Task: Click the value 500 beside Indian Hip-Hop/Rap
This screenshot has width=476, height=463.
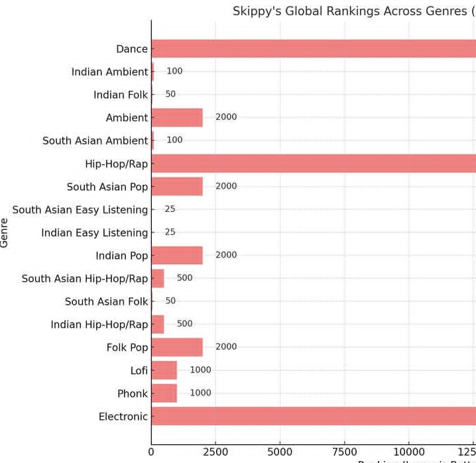Action: point(184,324)
